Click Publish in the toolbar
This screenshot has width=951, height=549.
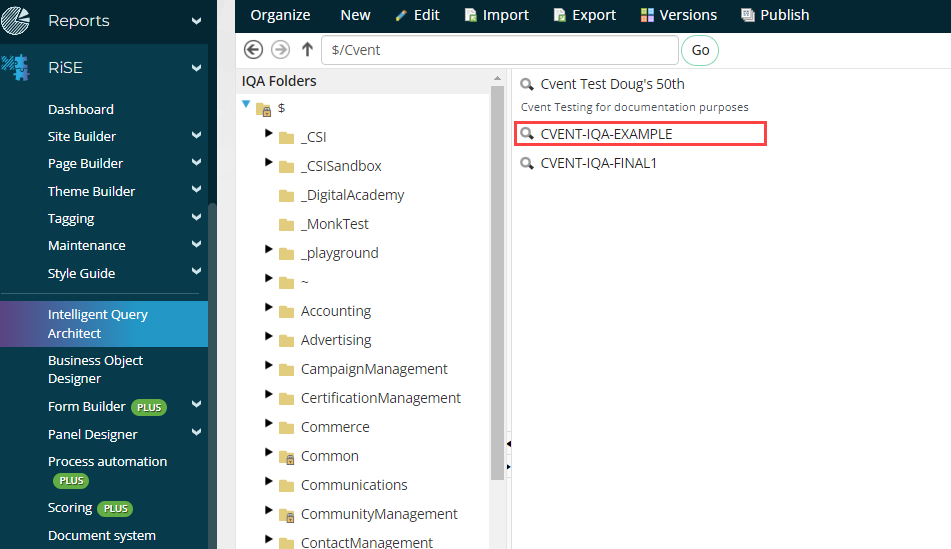(x=775, y=15)
